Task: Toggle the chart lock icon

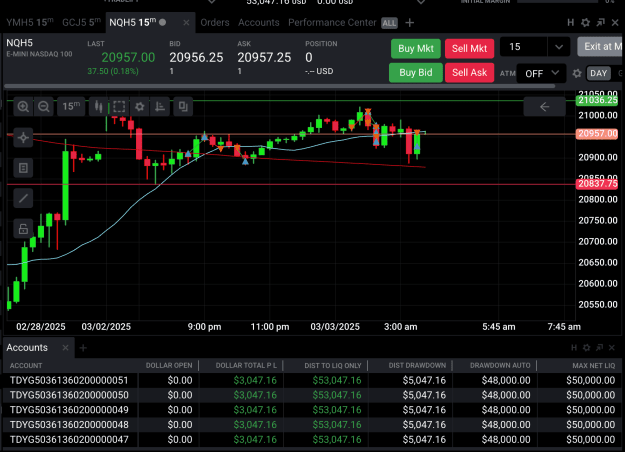Action: pyautogui.click(x=23, y=229)
